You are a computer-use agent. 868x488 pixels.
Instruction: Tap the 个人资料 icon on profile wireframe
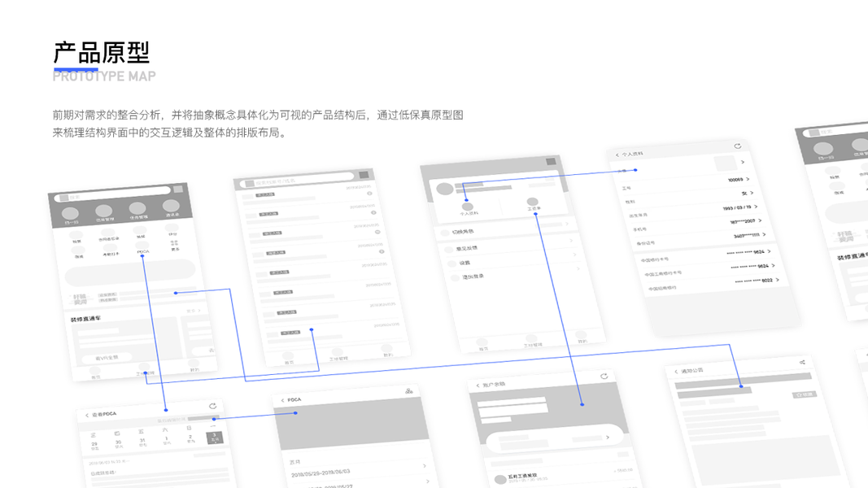(x=469, y=208)
